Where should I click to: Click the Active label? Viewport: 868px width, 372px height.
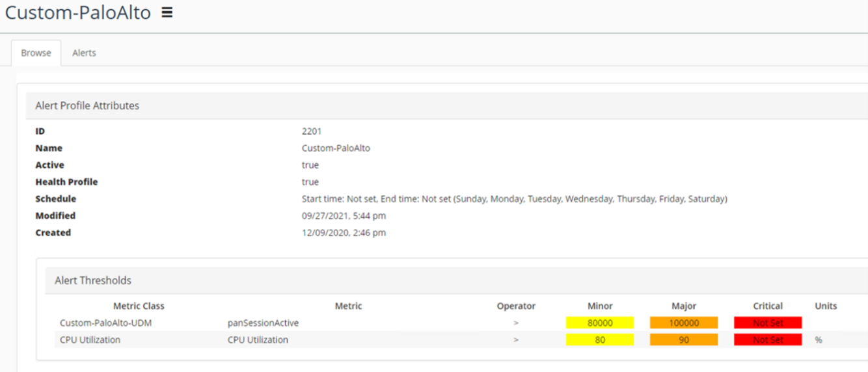point(49,165)
